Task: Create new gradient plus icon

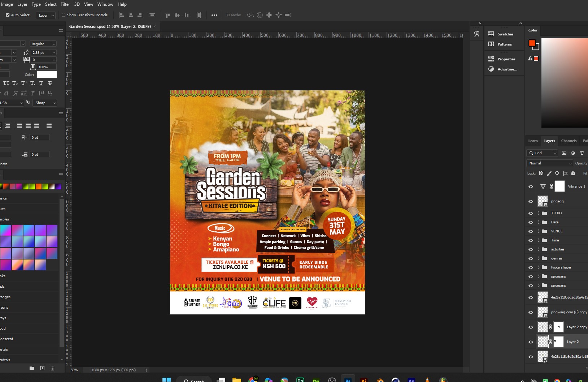Action: pos(42,368)
